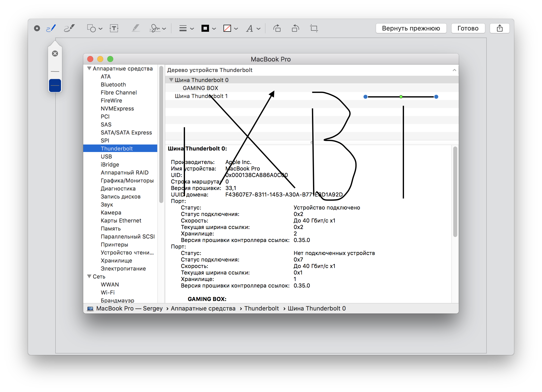Viewport: 542px width, 392px height.
Task: Select the Text box tool
Action: pyautogui.click(x=114, y=28)
